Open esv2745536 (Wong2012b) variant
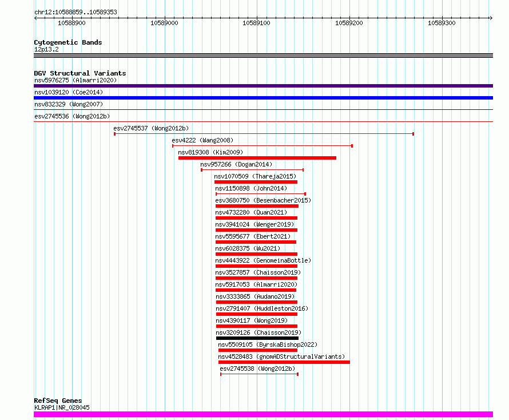Screen dimensions: 509x420 pos(72,116)
